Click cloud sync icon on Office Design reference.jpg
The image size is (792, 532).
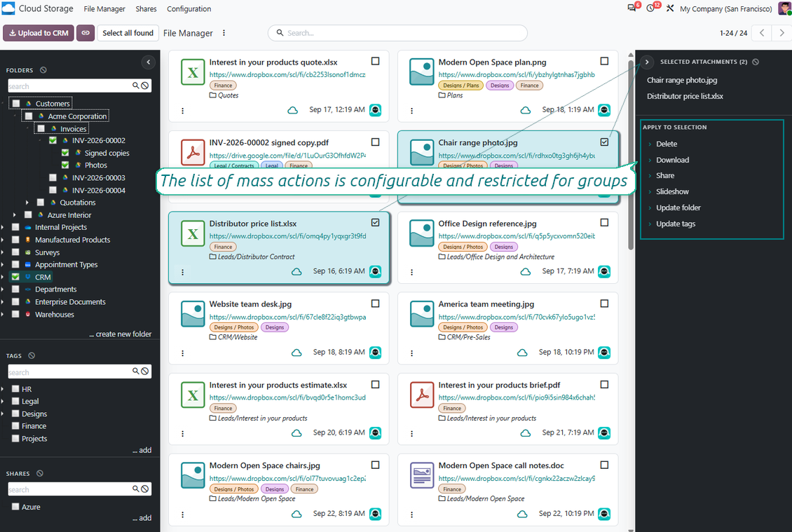point(525,272)
